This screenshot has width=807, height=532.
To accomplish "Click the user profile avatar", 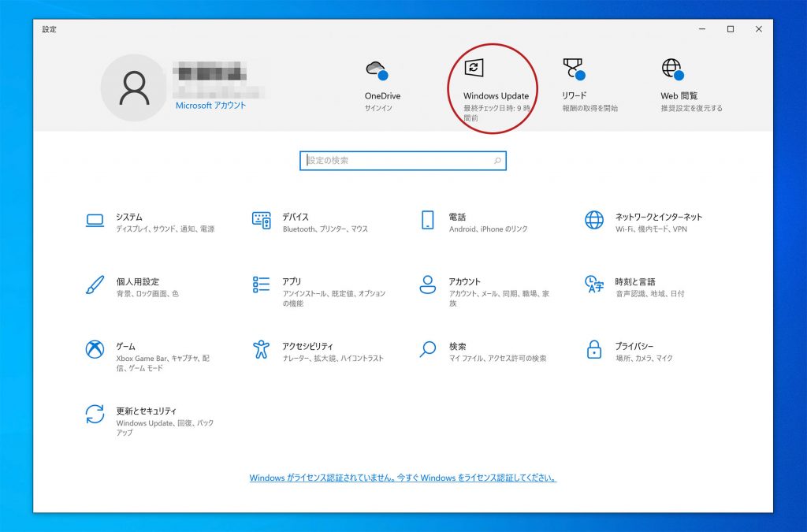I will pyautogui.click(x=134, y=88).
